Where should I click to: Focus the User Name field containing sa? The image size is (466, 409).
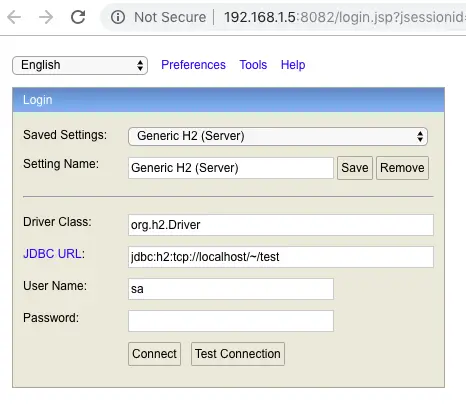coord(231,289)
